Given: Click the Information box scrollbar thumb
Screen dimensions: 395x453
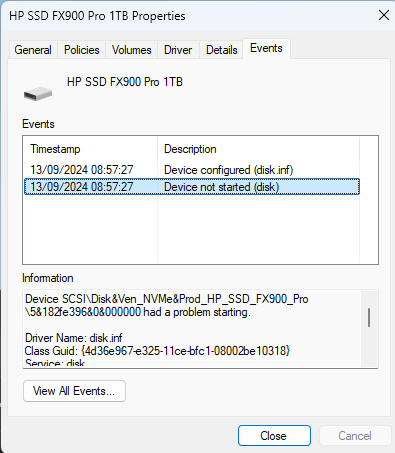Looking at the screenshot, I should [x=369, y=317].
